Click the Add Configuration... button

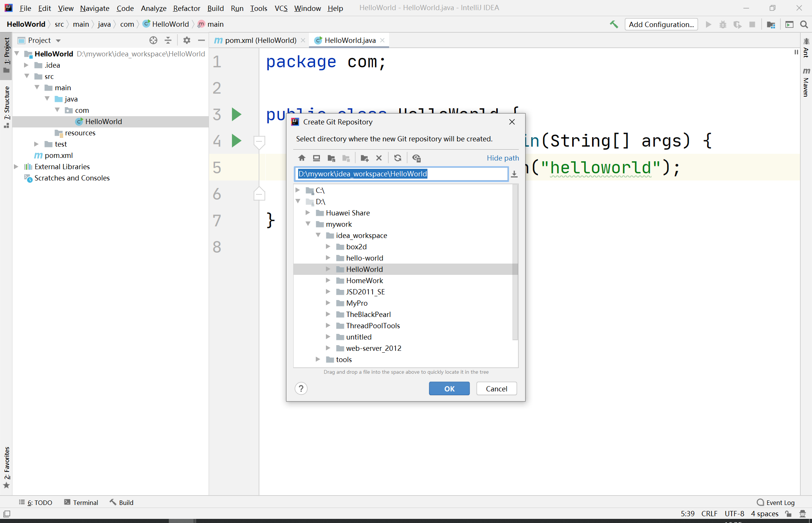[661, 24]
